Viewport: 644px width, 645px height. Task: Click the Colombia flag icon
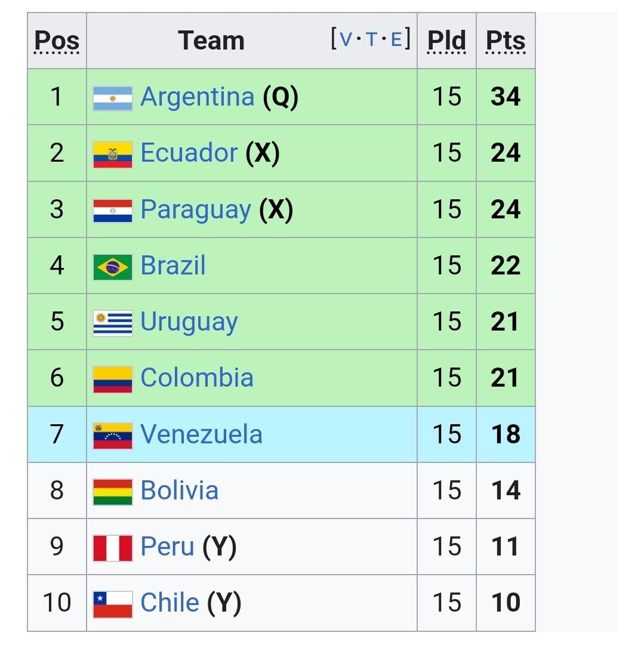coord(113,379)
